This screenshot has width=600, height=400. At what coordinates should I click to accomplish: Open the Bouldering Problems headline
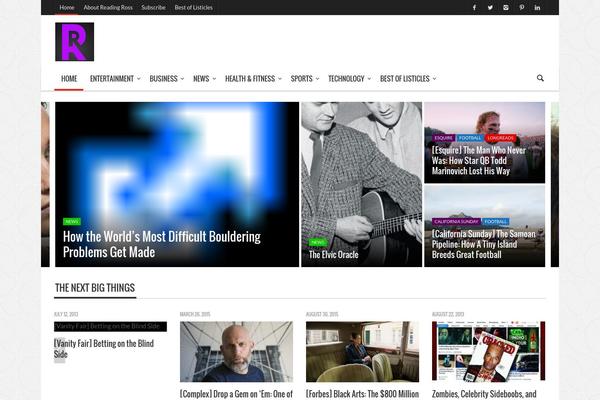point(162,244)
